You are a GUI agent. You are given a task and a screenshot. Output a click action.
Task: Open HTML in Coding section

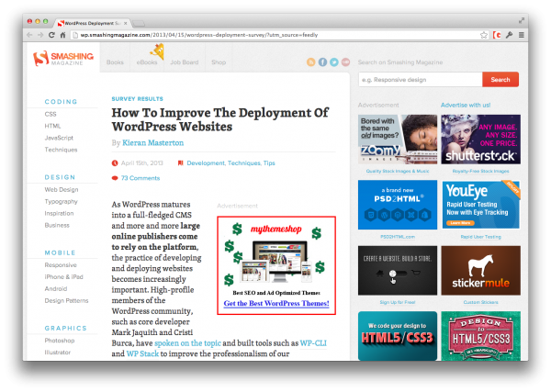click(x=52, y=126)
